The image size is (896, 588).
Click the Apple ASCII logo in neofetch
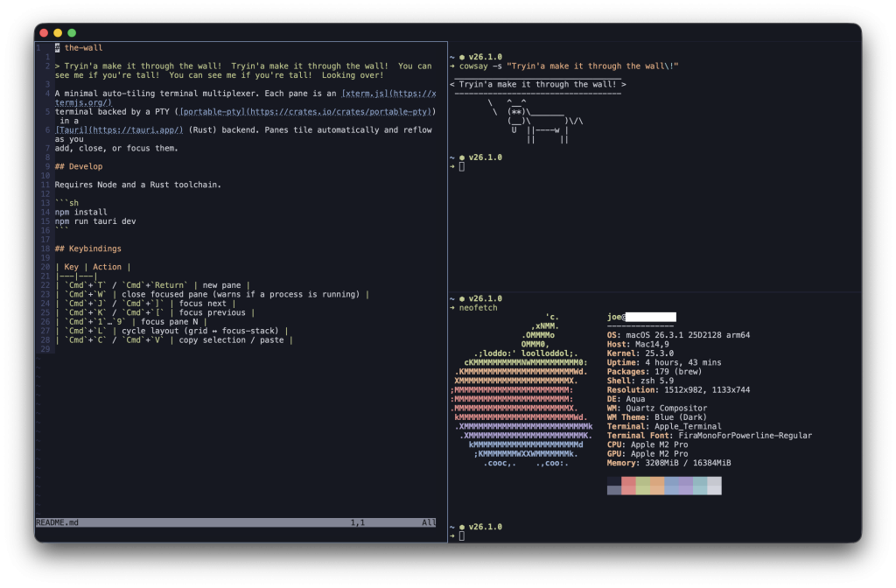click(521, 389)
